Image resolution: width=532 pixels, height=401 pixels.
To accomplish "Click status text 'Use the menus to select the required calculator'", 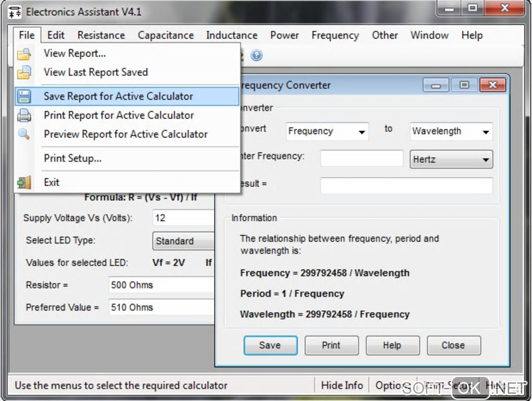I will pos(121,386).
